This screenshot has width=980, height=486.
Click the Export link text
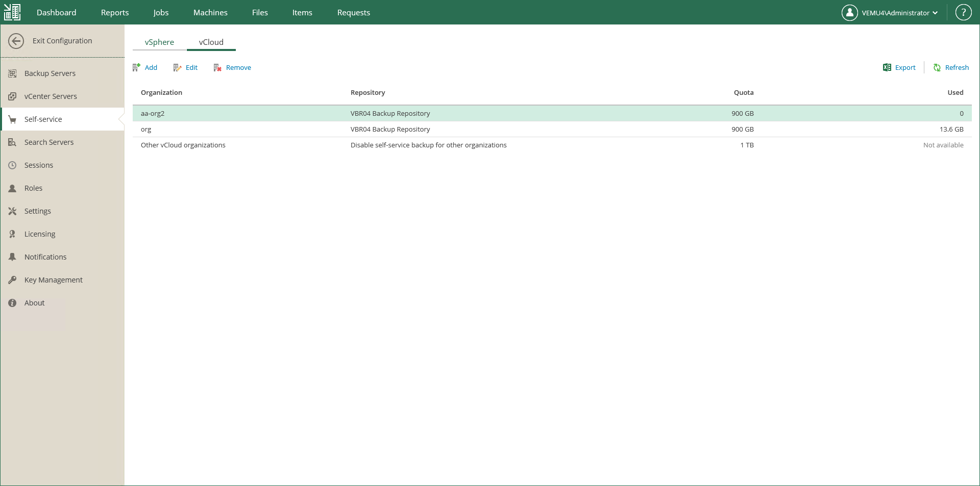coord(905,67)
